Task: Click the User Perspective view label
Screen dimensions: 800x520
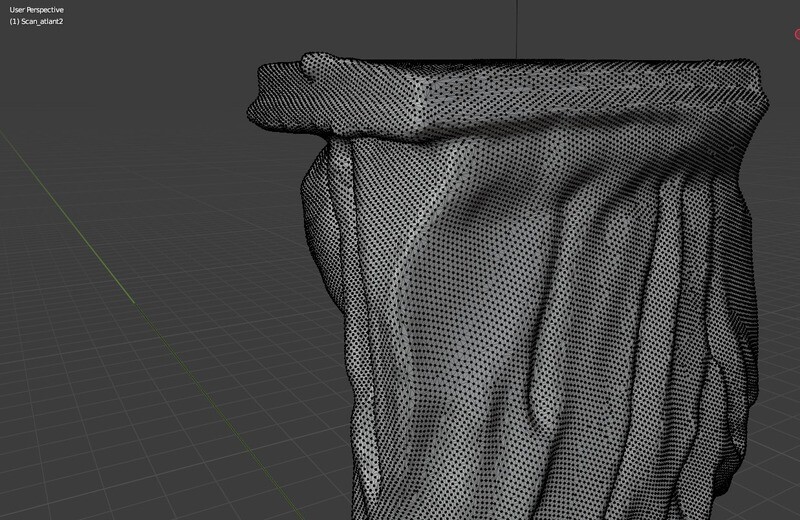Action: point(36,9)
